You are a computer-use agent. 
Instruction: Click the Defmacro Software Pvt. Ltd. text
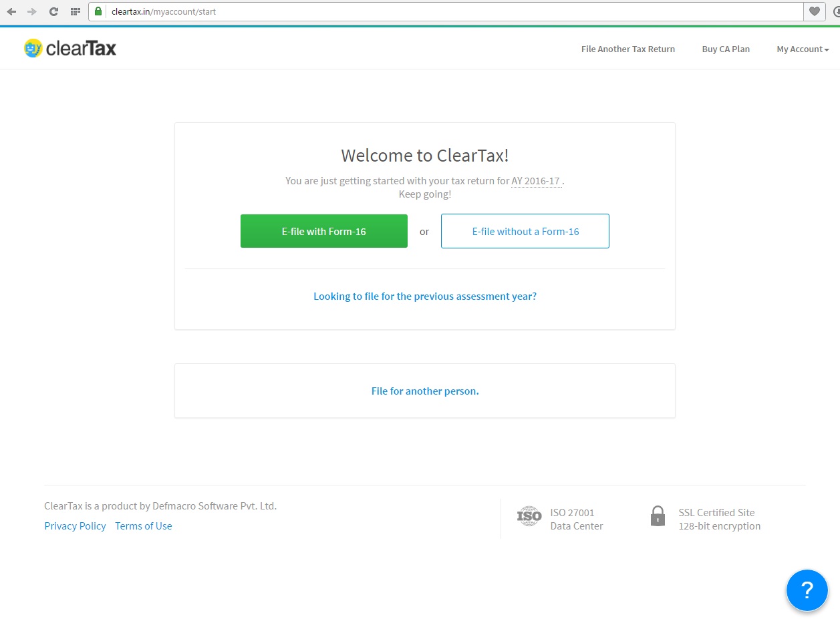coord(215,505)
